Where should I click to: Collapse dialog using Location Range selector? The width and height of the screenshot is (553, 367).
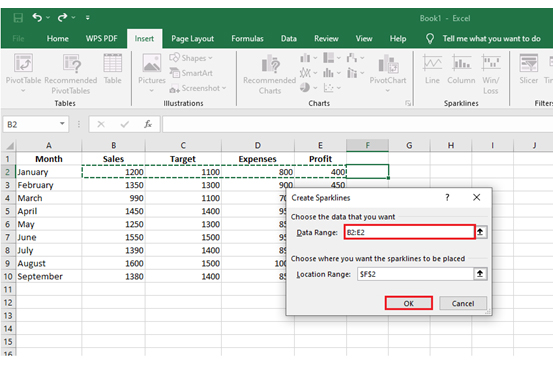coord(480,274)
